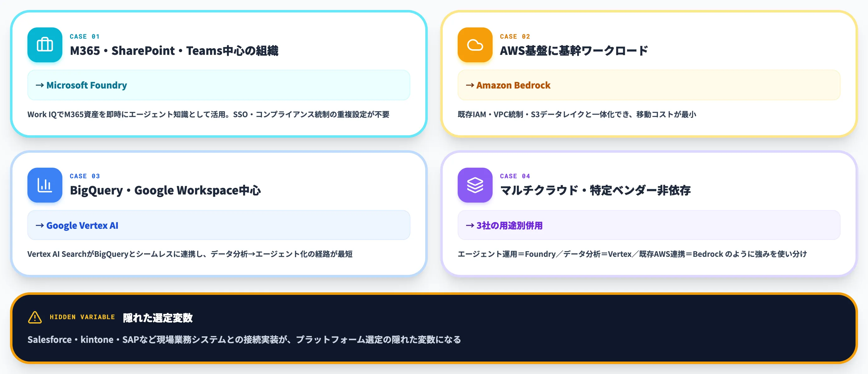Click heading AWS基盤に基幹ワークロード
This screenshot has width=868, height=374.
pos(574,51)
